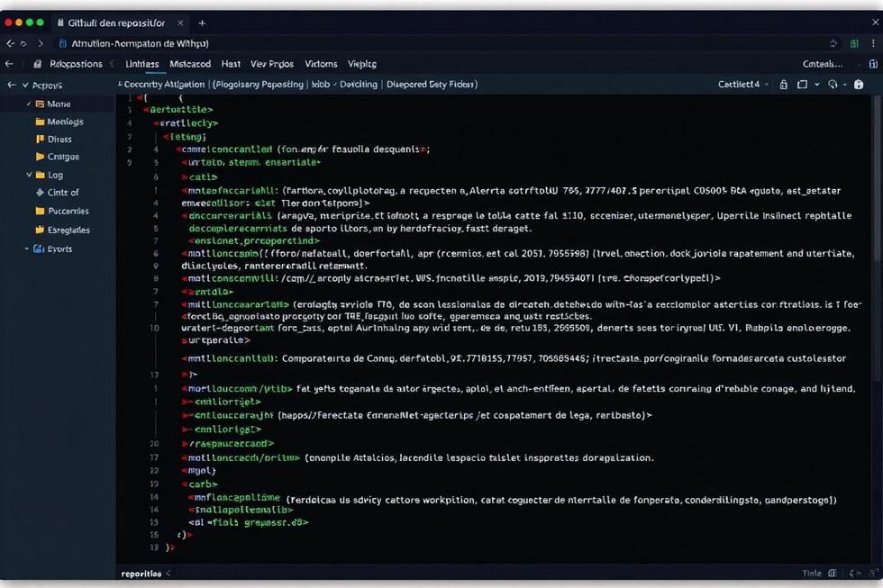Click the circular history icon in editor toolbar
883x588 pixels.
(x=833, y=85)
